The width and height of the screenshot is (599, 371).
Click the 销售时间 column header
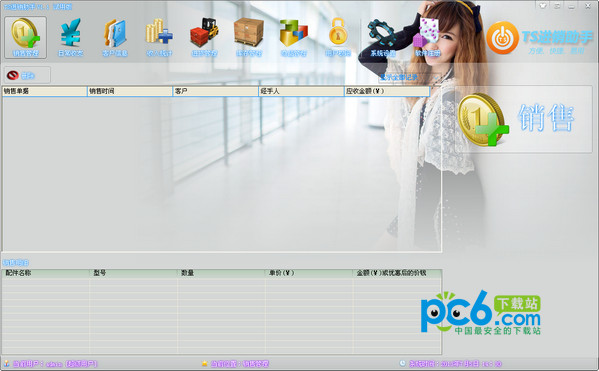130,91
